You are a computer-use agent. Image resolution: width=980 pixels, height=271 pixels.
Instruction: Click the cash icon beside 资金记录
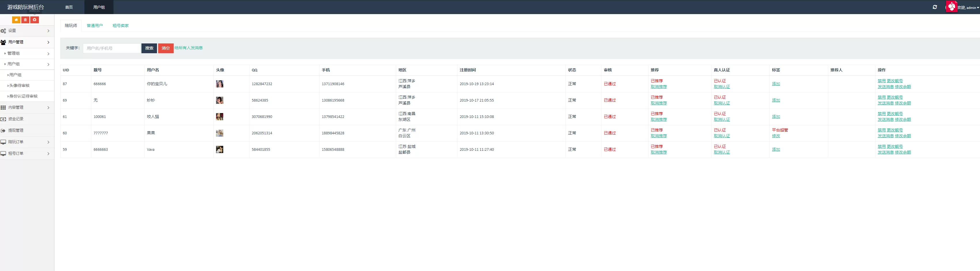coord(3,119)
